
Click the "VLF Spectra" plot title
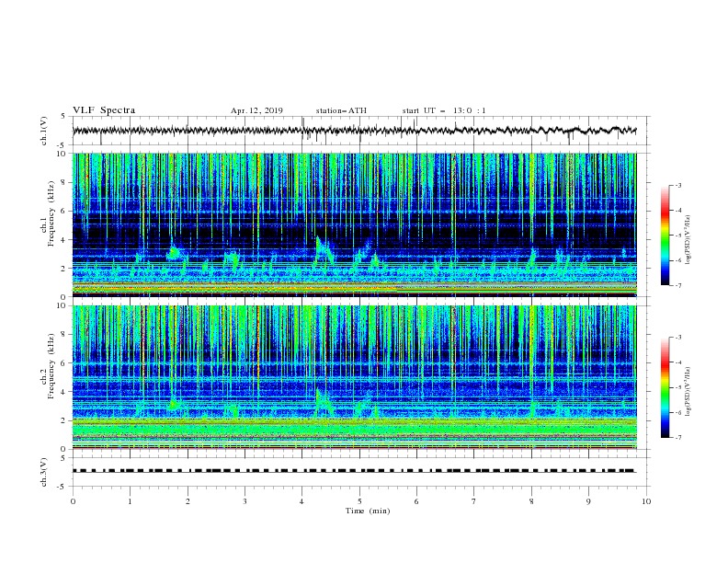[x=104, y=110]
